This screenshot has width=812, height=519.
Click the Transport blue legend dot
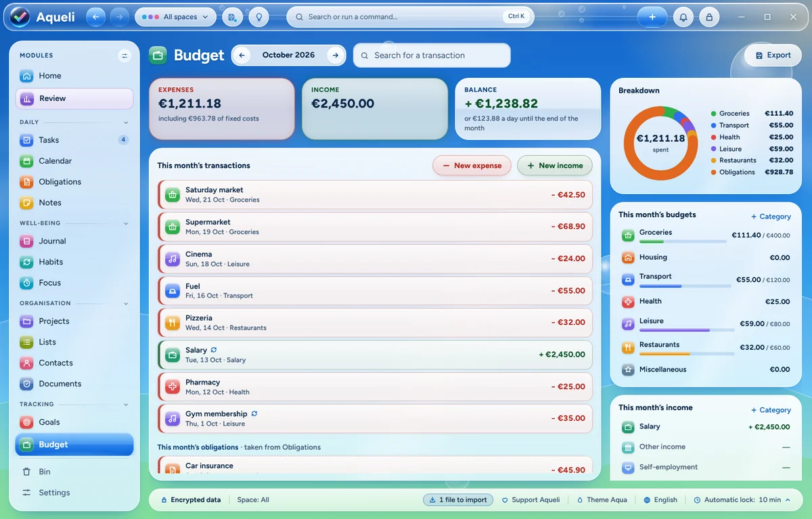coord(714,125)
